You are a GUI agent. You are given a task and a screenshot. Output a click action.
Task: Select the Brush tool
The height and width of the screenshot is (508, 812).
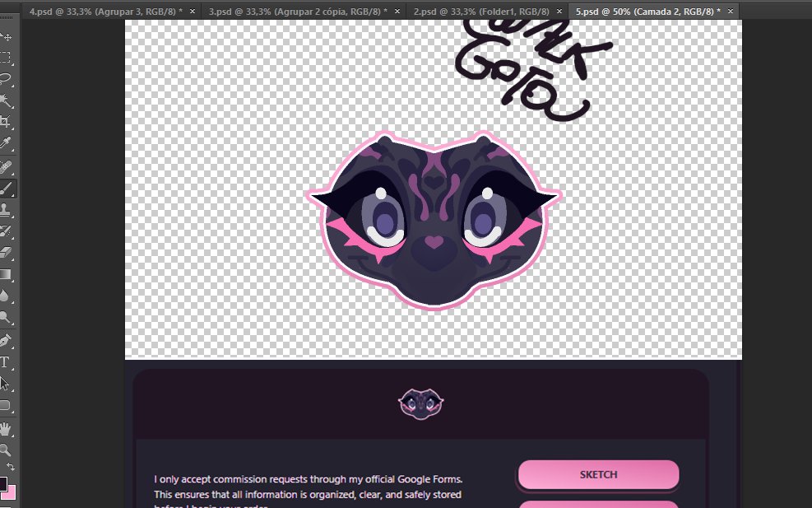[x=6, y=189]
